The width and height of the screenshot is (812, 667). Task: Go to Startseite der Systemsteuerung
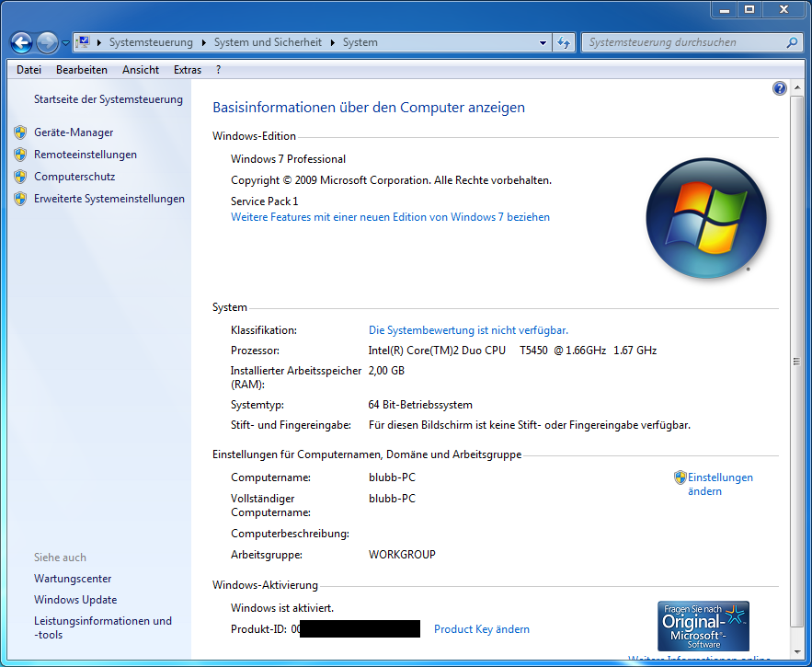pos(109,99)
